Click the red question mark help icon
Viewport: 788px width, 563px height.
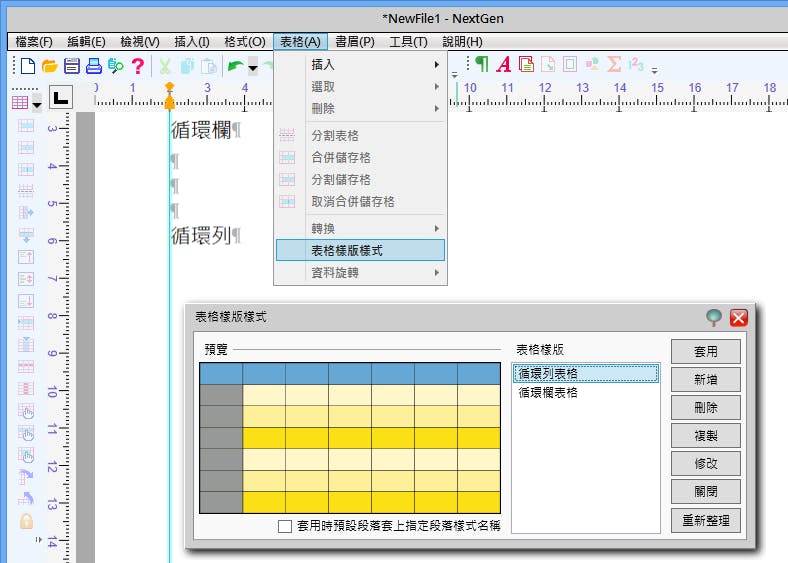point(138,66)
